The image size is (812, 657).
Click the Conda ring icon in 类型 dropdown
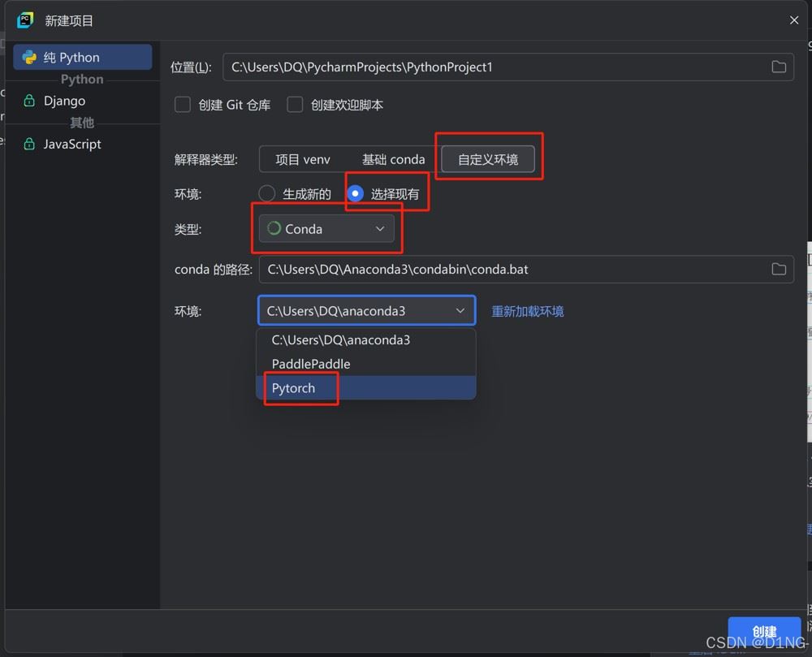click(x=274, y=228)
